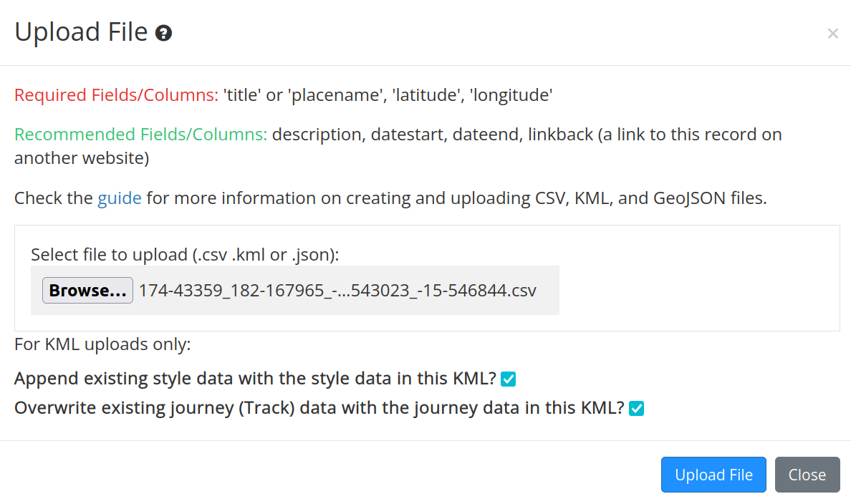Click the For KML uploads only text

(102, 344)
